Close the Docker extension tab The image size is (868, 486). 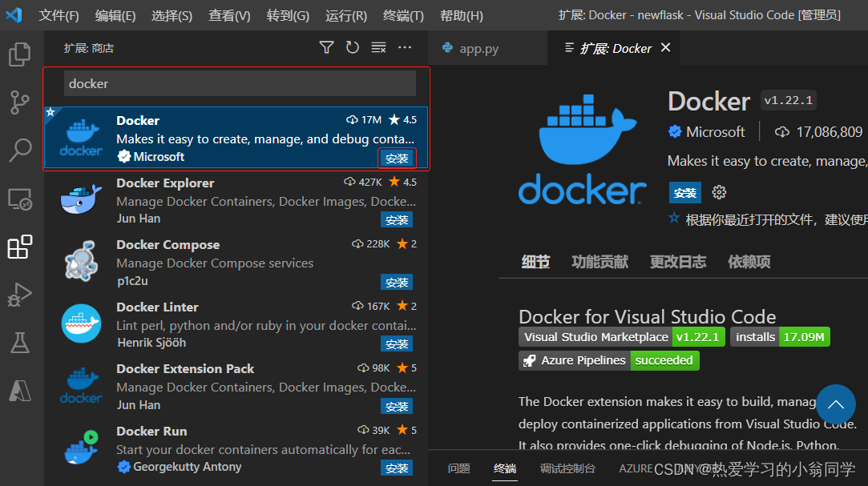tap(666, 47)
